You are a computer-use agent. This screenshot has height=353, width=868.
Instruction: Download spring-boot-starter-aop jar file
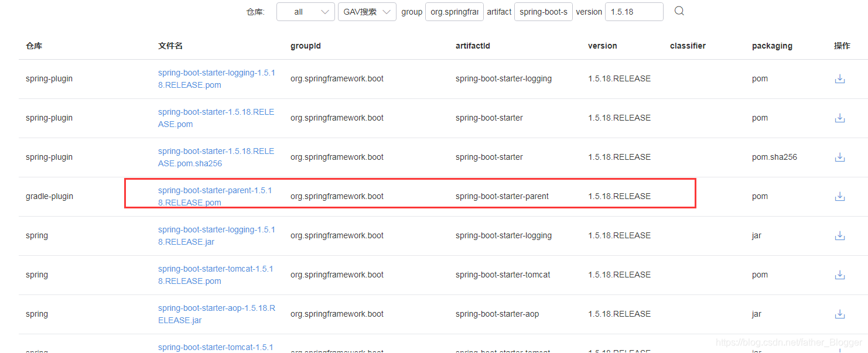coord(839,314)
